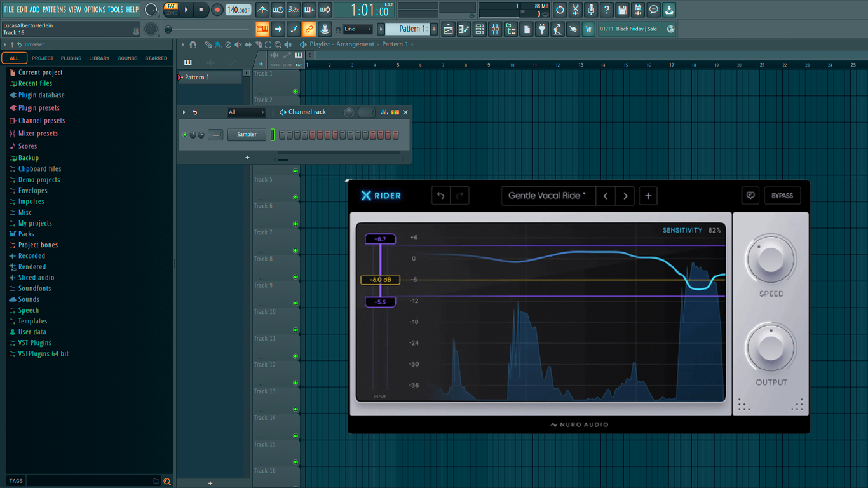The width and height of the screenshot is (868, 488).
Task: Click the Play button
Action: (x=186, y=10)
